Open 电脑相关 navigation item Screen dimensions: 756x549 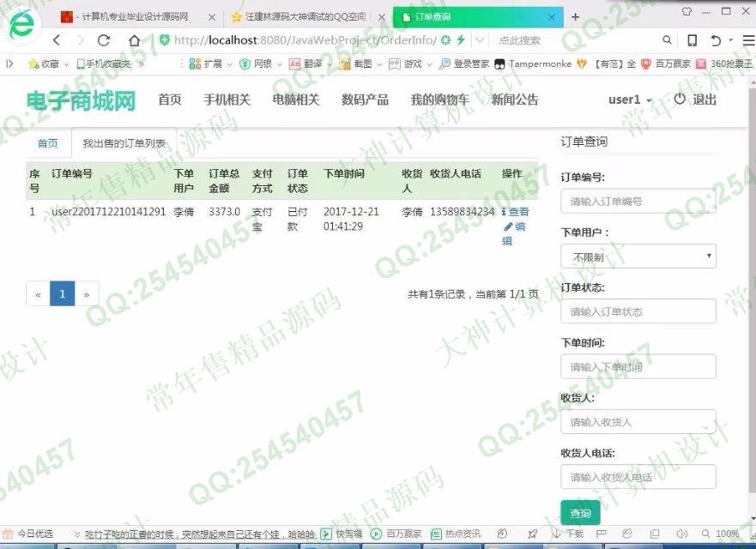(296, 100)
